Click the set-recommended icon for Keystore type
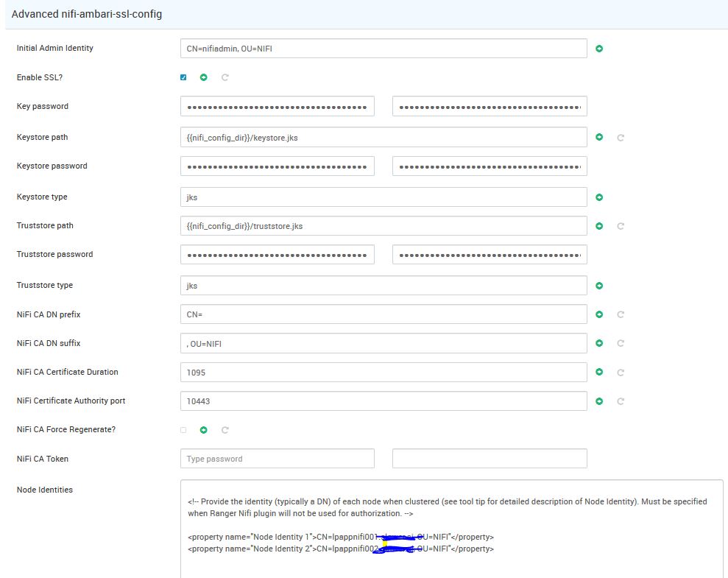The width and height of the screenshot is (728, 578). pos(599,197)
